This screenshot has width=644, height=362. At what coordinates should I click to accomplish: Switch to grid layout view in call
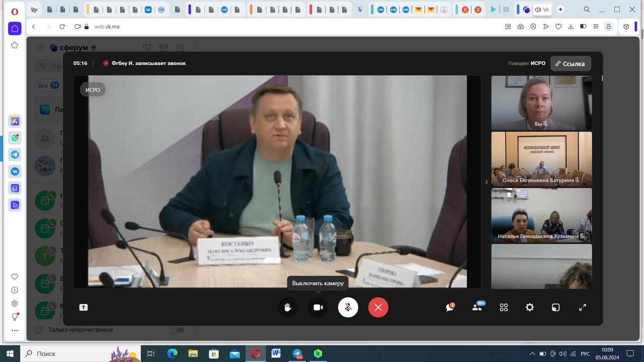click(504, 307)
